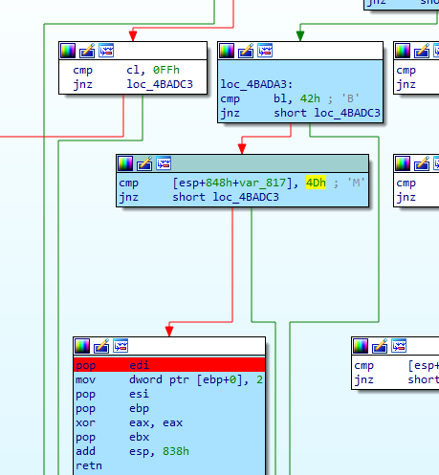The width and height of the screenshot is (439, 475).
Task: Click pencil icon of the node right of var_817 node
Action: tap(422, 164)
